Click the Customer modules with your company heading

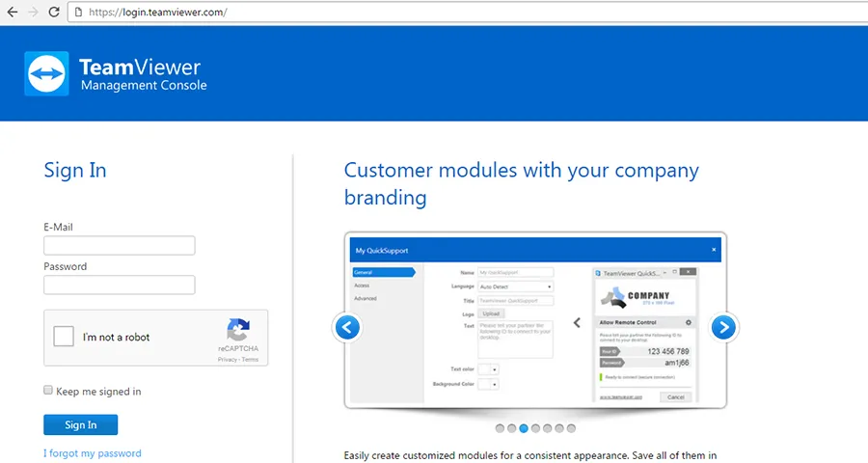522,184
